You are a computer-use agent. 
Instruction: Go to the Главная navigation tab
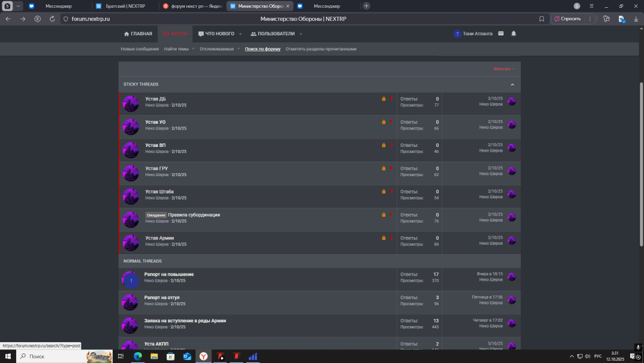pos(138,34)
